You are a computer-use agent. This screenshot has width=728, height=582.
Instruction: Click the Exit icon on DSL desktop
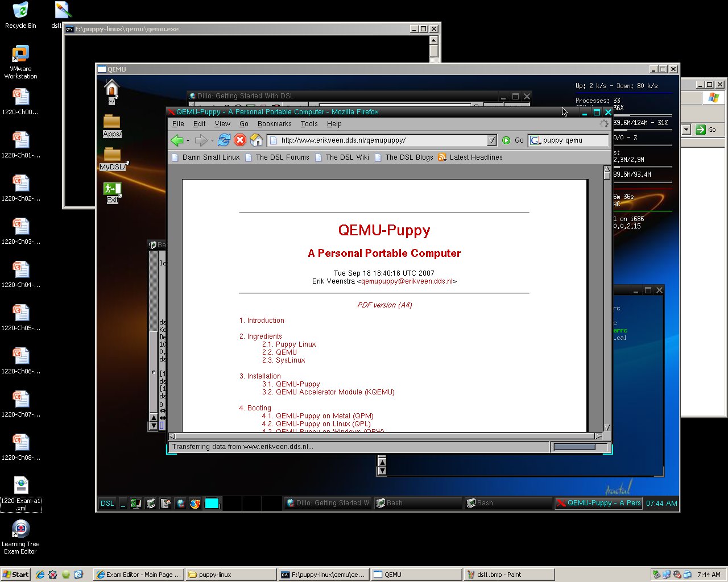112,193
